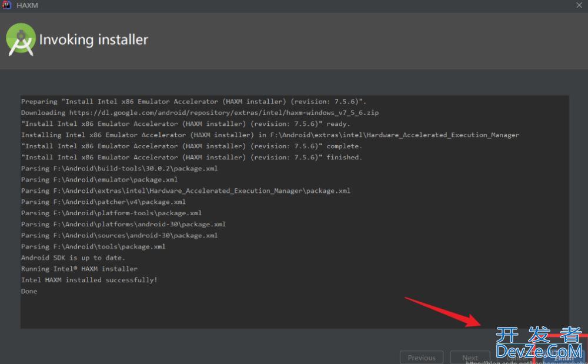Click the 'Parsing F:\Android\patcher\v4\package.xml' line
The width and height of the screenshot is (588, 364).
point(103,202)
